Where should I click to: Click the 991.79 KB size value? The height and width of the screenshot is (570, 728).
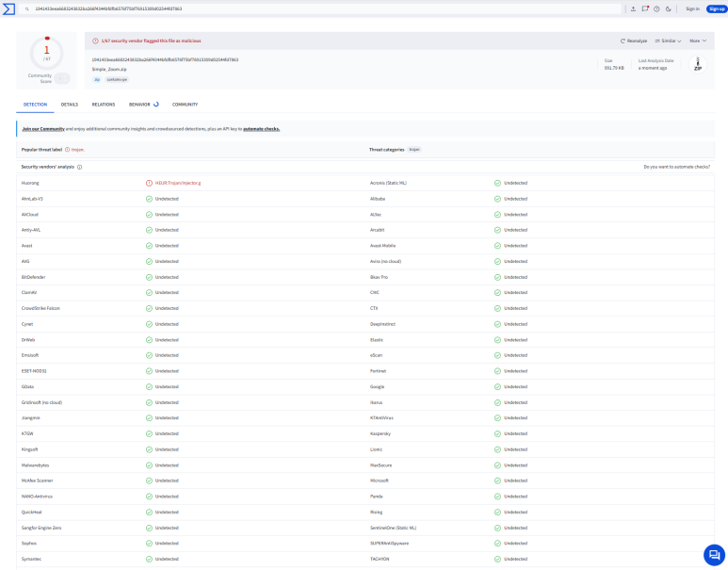click(x=614, y=68)
